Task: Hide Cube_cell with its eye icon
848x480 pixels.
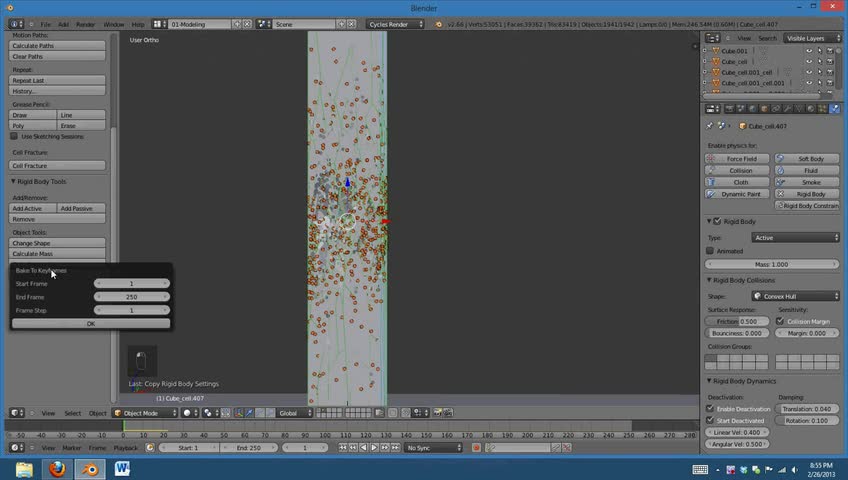Action: pos(809,62)
